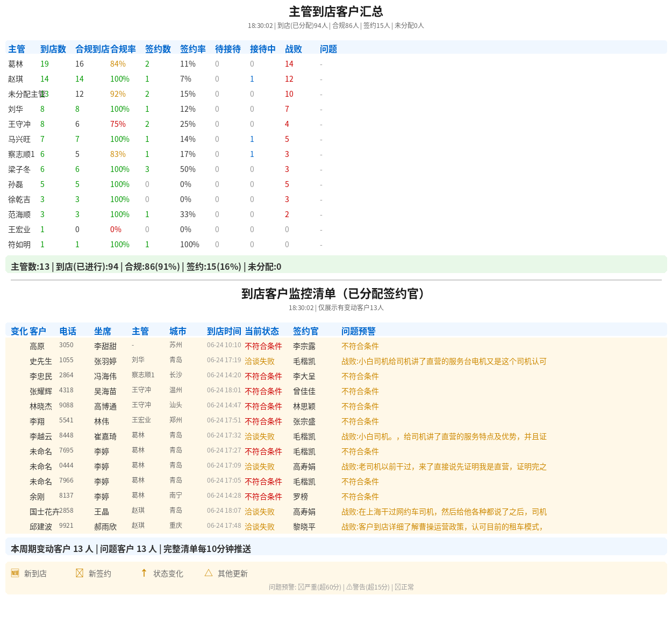Click the 75% compliance rate of 王守冲

click(x=118, y=124)
